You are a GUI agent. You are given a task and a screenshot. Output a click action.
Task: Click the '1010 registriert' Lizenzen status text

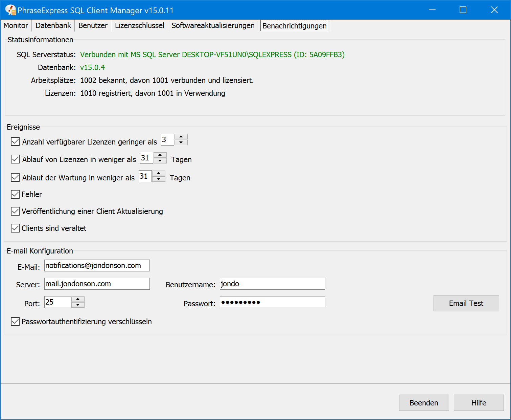[x=153, y=93]
